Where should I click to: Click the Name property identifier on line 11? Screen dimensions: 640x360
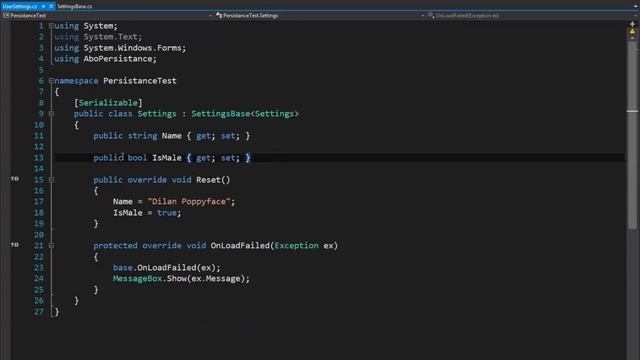tap(171, 136)
